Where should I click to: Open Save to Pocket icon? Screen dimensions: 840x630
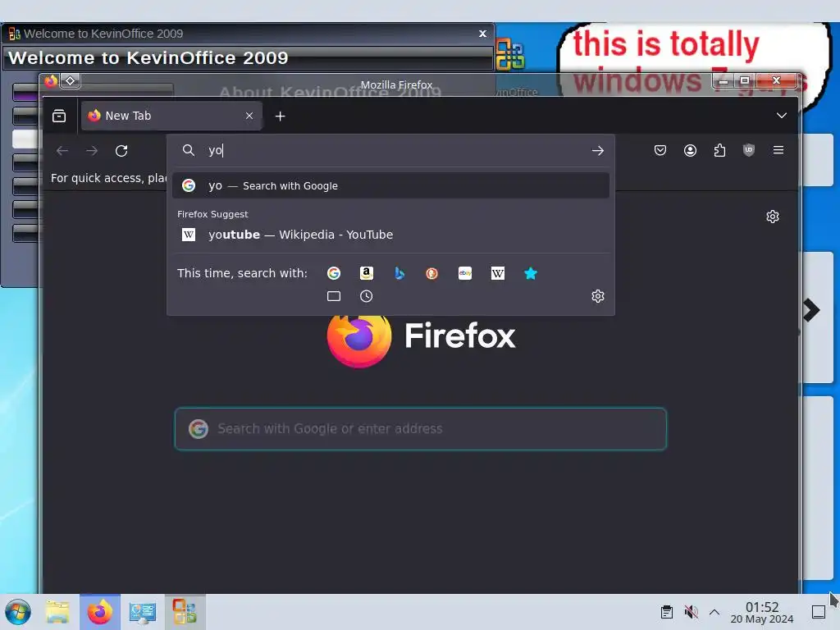coord(660,151)
